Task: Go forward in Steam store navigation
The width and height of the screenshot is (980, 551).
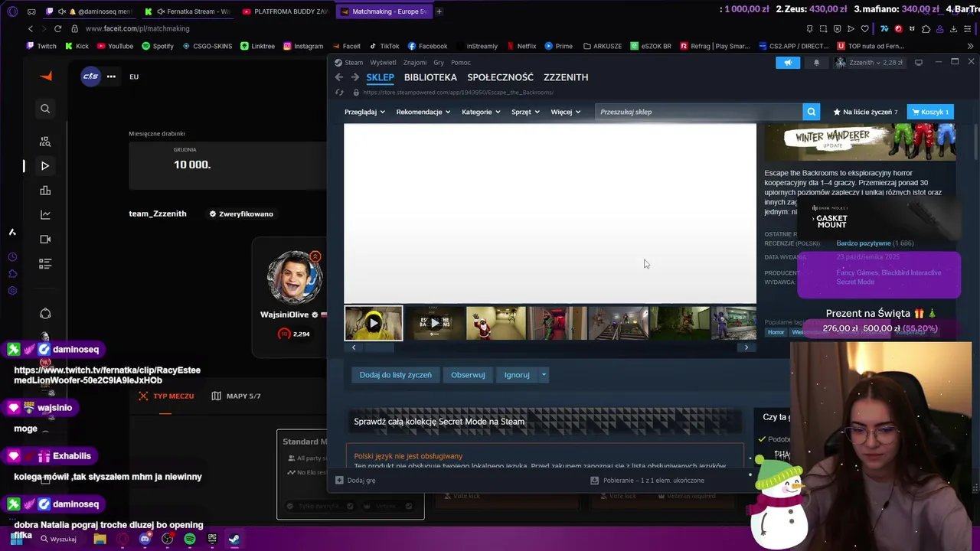Action: (x=355, y=77)
